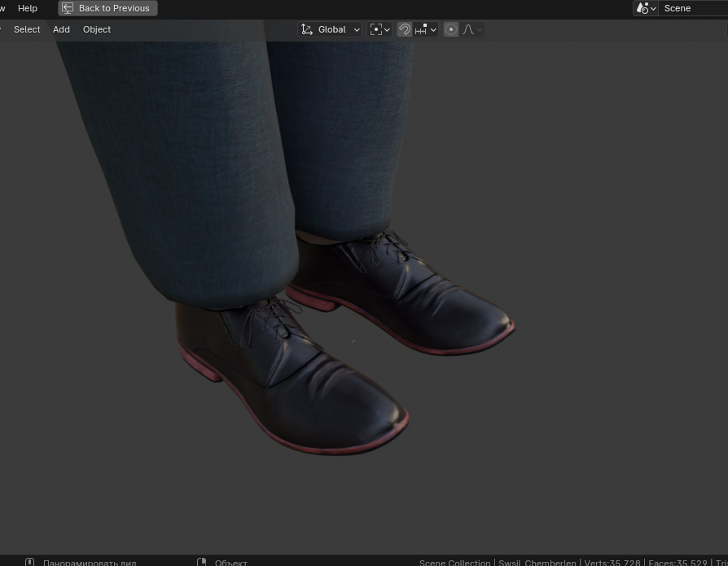Open the transform pivot point dropdown
728x566 pixels.
point(379,29)
